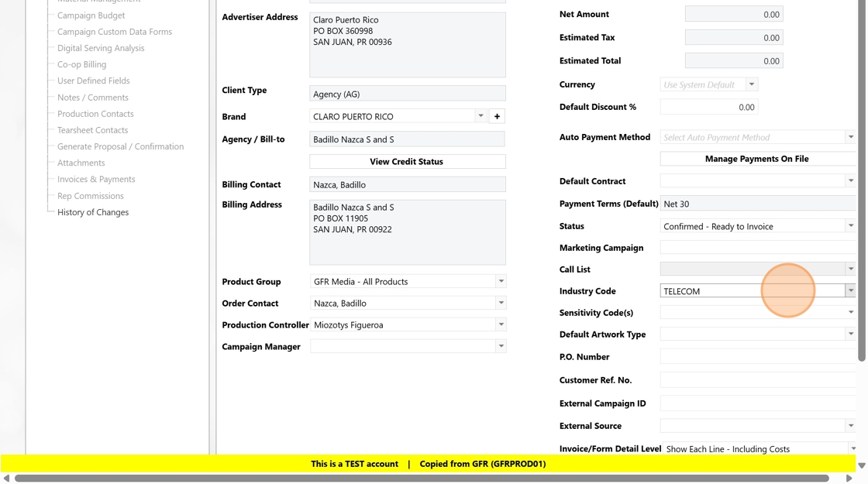Click the Customer Ref. No. field
The image size is (868, 484).
(x=758, y=379)
